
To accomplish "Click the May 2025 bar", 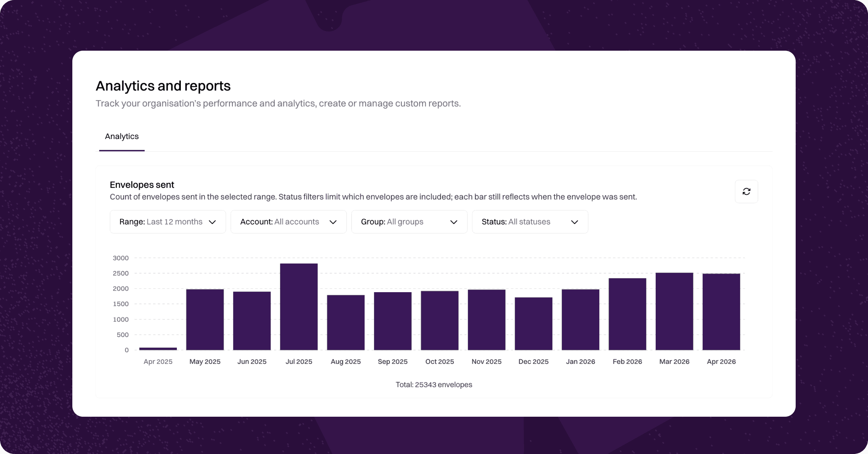I will click(x=205, y=320).
